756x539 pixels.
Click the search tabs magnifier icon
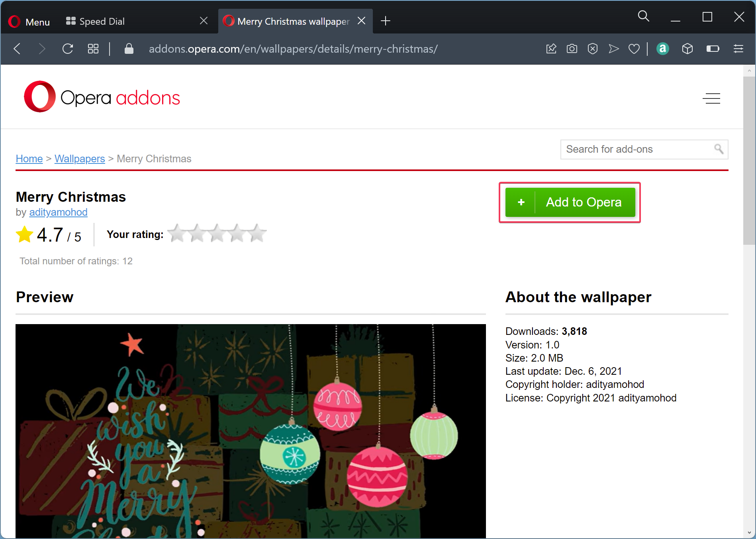pos(643,16)
